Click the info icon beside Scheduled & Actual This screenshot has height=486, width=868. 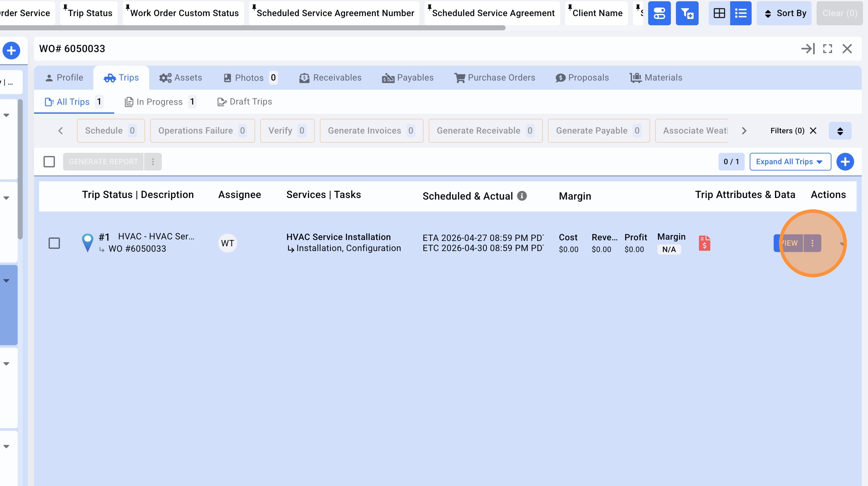coord(522,196)
